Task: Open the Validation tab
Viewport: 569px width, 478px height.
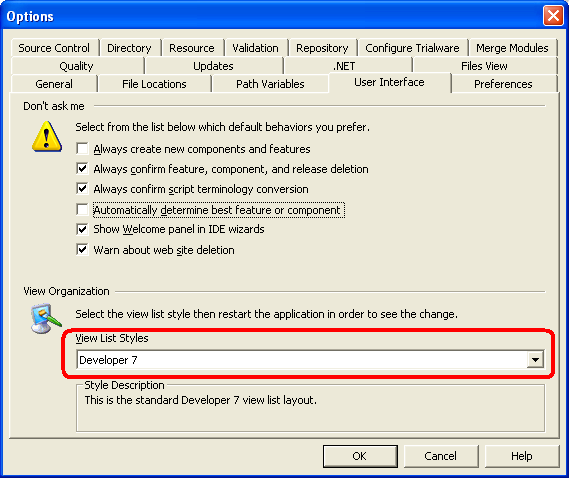Action: coord(255,48)
